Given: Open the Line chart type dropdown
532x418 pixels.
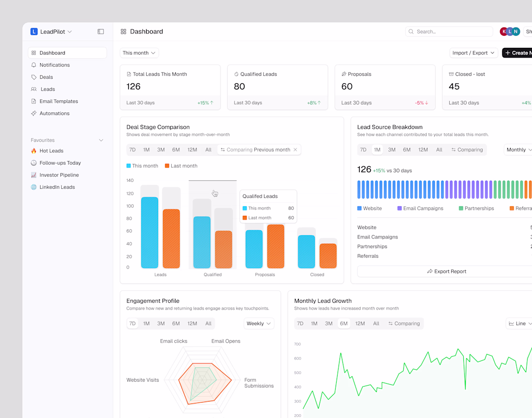Looking at the screenshot, I should tap(520, 324).
